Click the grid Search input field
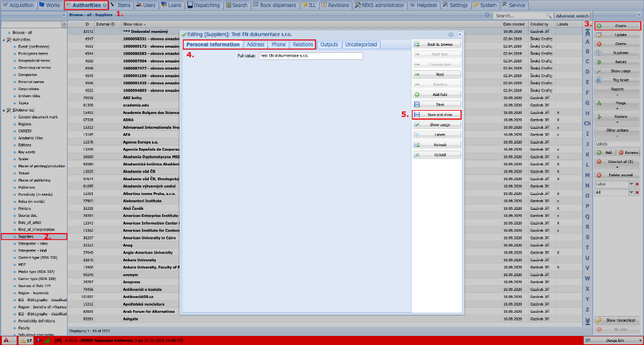Image resolution: width=644 pixels, height=345 pixels. point(518,15)
